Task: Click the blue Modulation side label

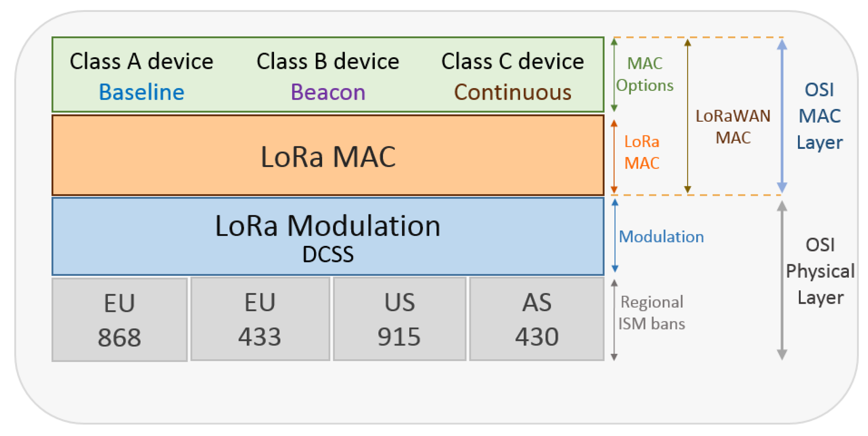Action: click(x=661, y=237)
